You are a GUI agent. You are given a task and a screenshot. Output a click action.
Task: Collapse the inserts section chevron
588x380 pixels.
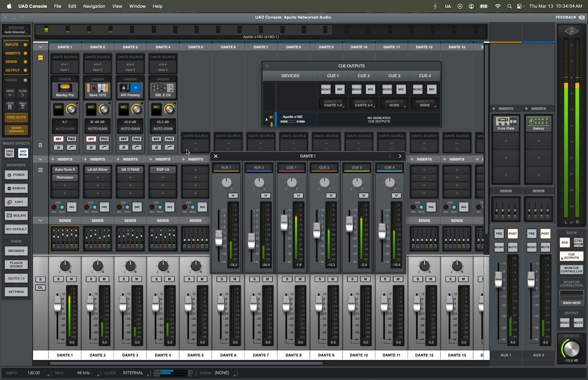40,159
